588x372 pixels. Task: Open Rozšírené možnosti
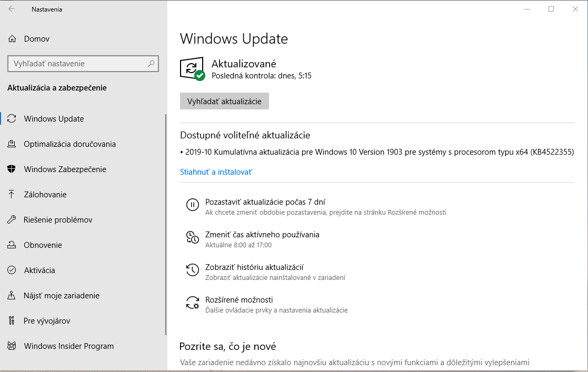tap(239, 299)
